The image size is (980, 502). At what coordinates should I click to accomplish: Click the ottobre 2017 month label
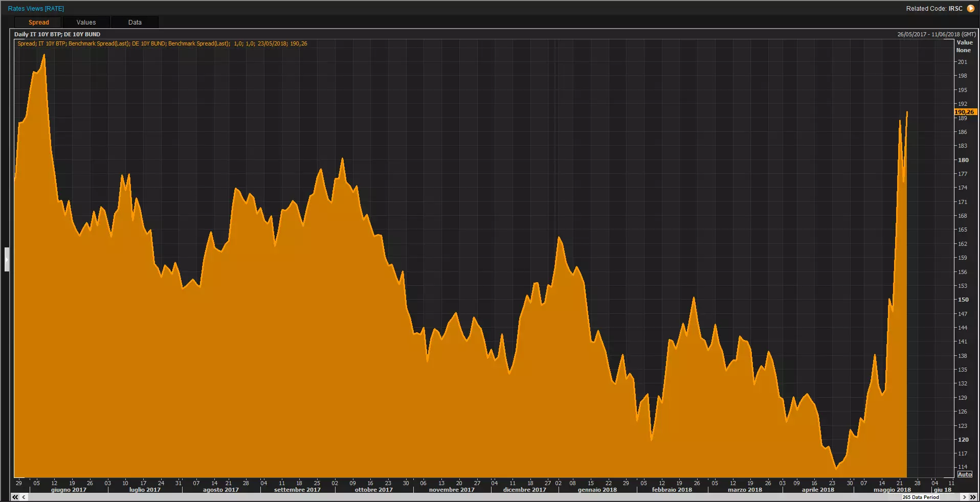[x=374, y=490]
